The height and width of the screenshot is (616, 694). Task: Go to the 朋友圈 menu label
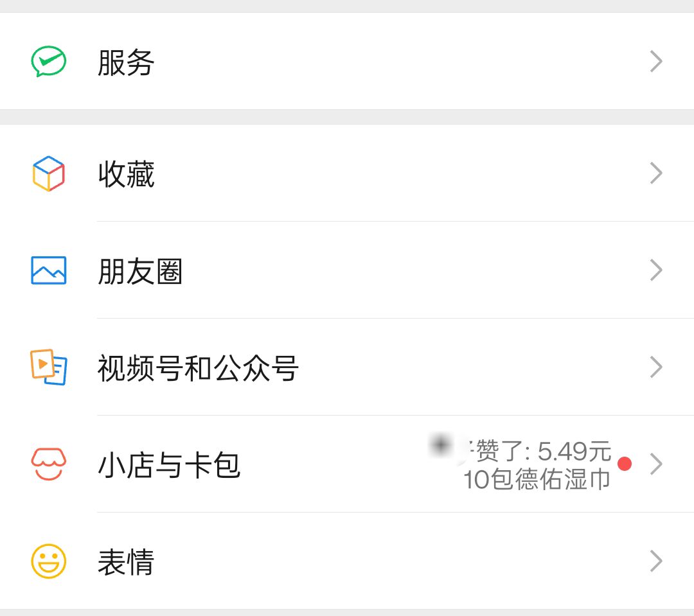[x=140, y=272]
